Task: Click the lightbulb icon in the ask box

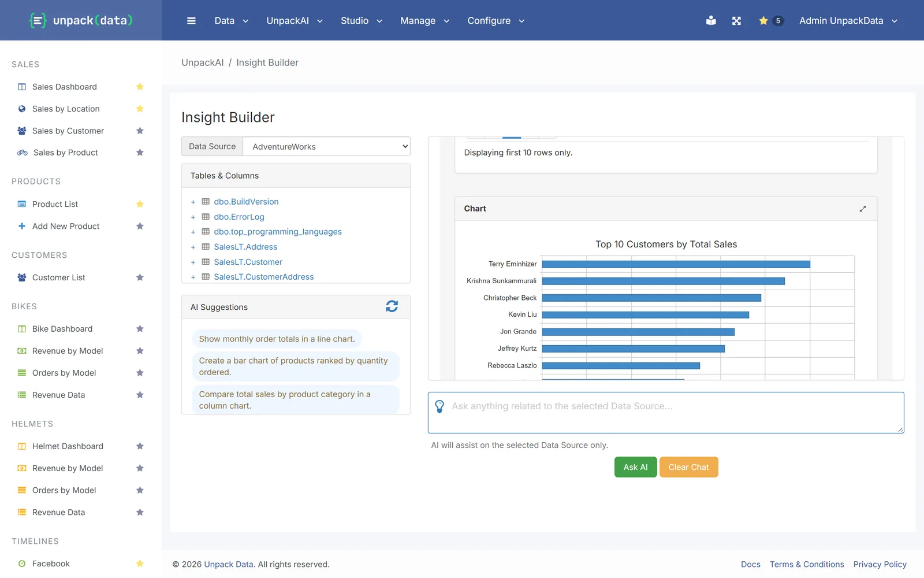Action: (439, 406)
